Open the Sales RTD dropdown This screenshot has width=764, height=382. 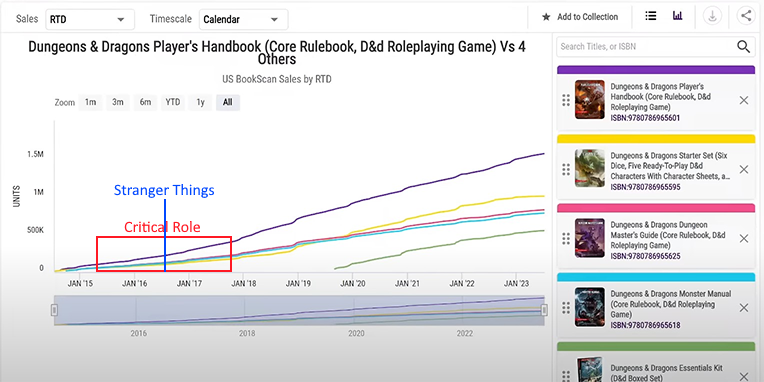(x=90, y=19)
